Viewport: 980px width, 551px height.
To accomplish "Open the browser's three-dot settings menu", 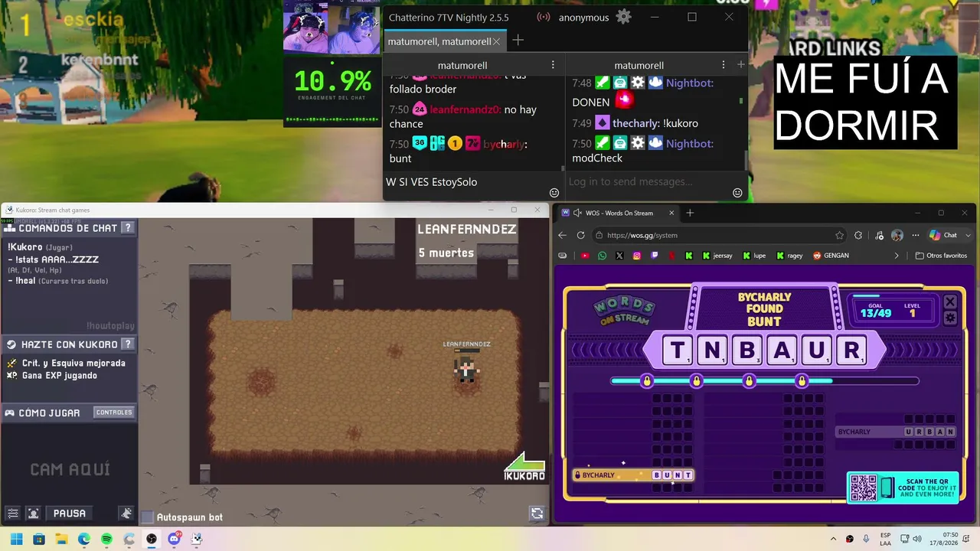I will pyautogui.click(x=915, y=235).
